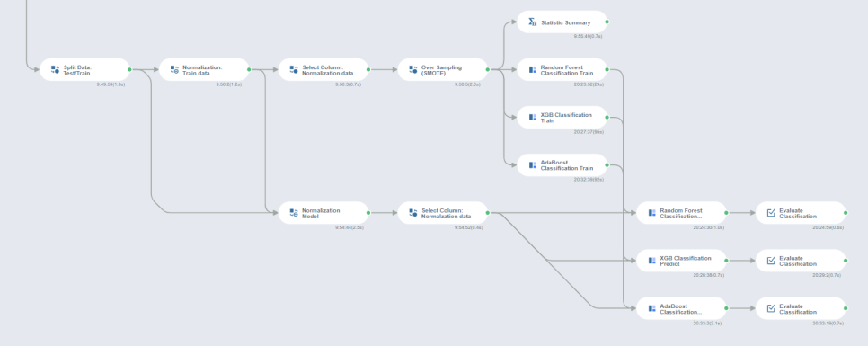The image size is (868, 346).
Task: Click checkmark icon of Evaluate Classification after Random Forest
Action: point(771,213)
